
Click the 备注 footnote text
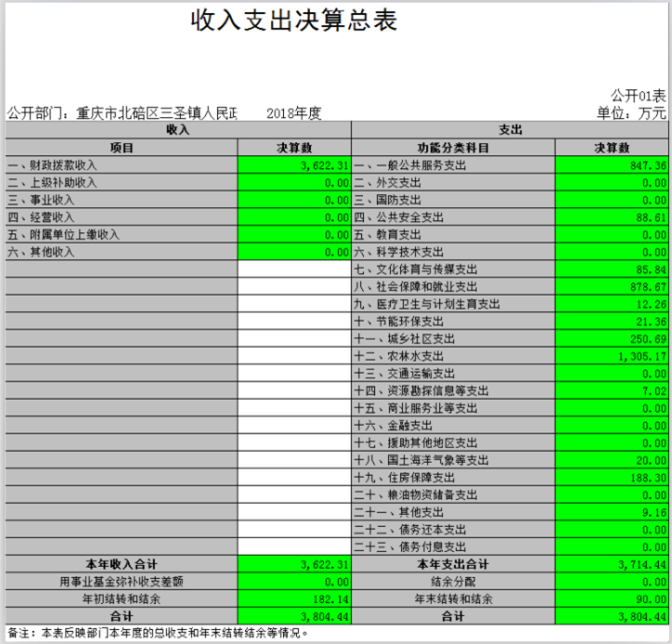tap(158, 633)
